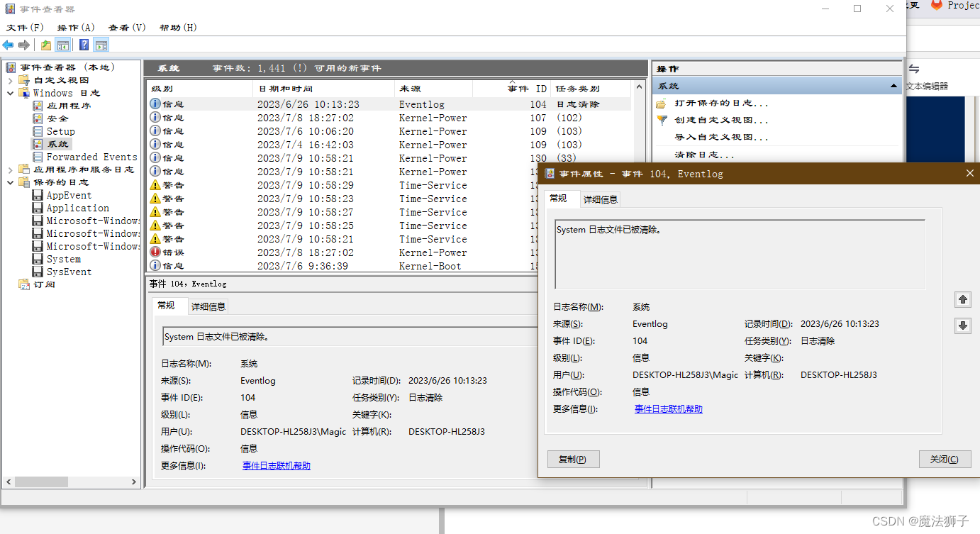980x534 pixels.
Task: Open the 操作(A) menu
Action: pyautogui.click(x=76, y=28)
